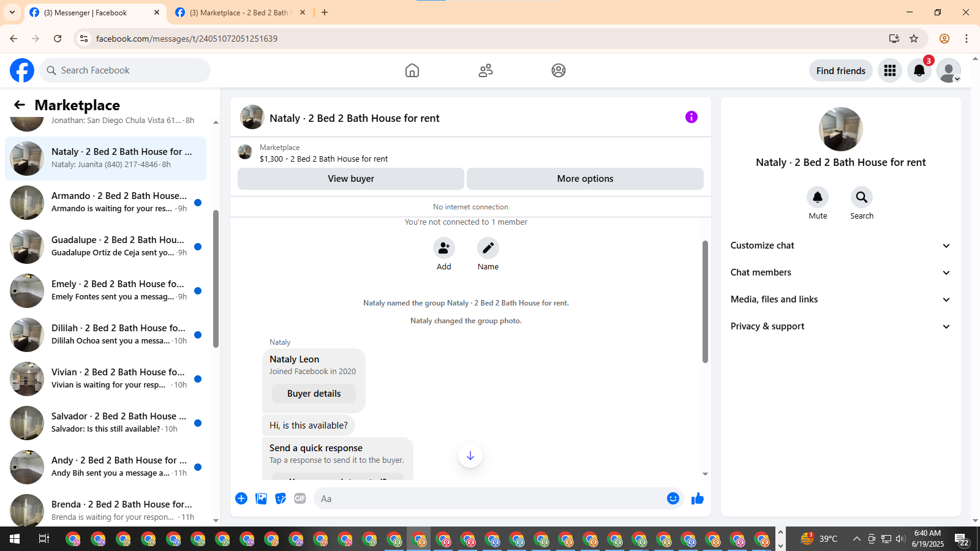Open the Friends icon in top navigation
This screenshot has height=551, width=980.
[x=486, y=70]
